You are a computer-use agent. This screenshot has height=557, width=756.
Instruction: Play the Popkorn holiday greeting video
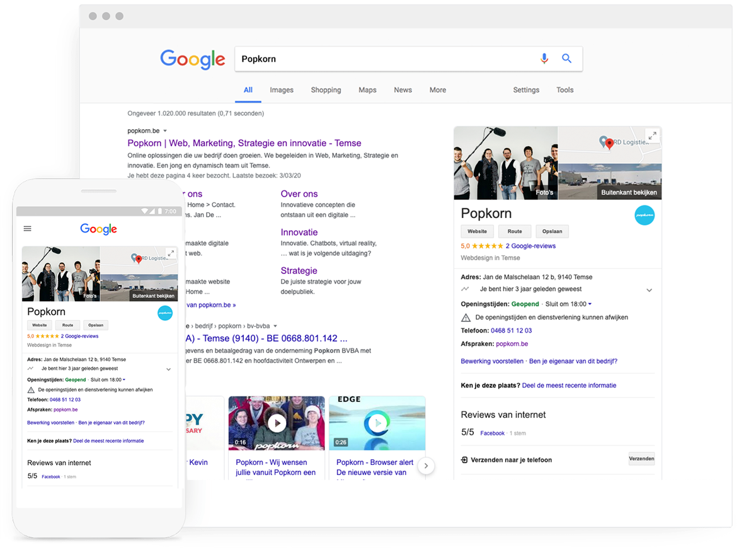[277, 423]
